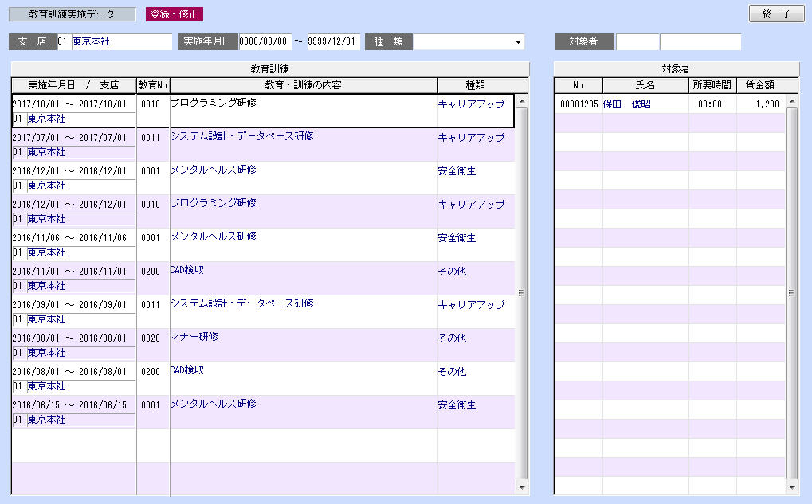Click the 氏名 column header

645,85
